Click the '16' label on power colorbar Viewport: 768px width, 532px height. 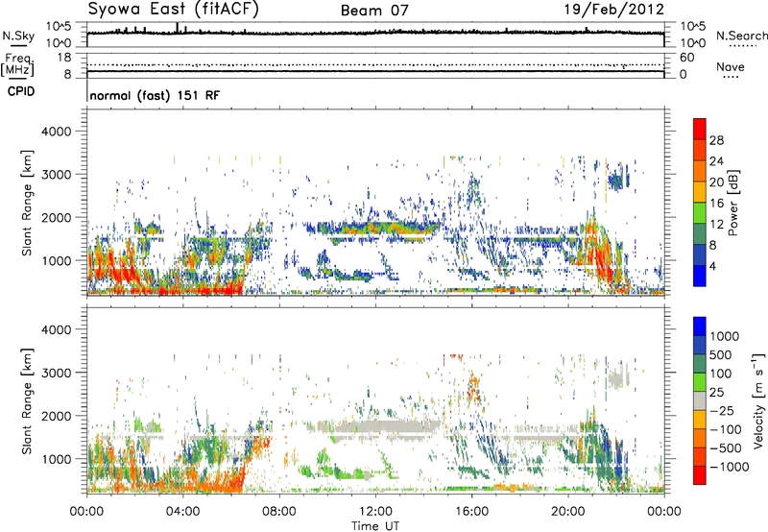(x=716, y=204)
